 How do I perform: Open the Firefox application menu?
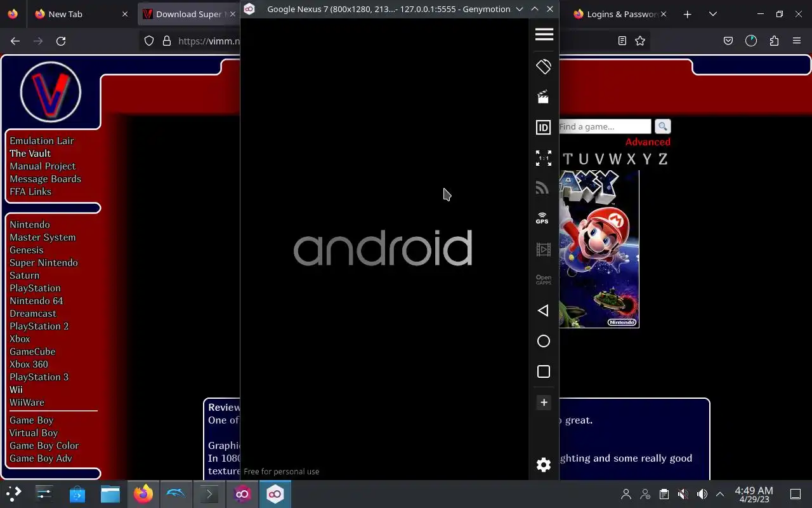coord(797,41)
